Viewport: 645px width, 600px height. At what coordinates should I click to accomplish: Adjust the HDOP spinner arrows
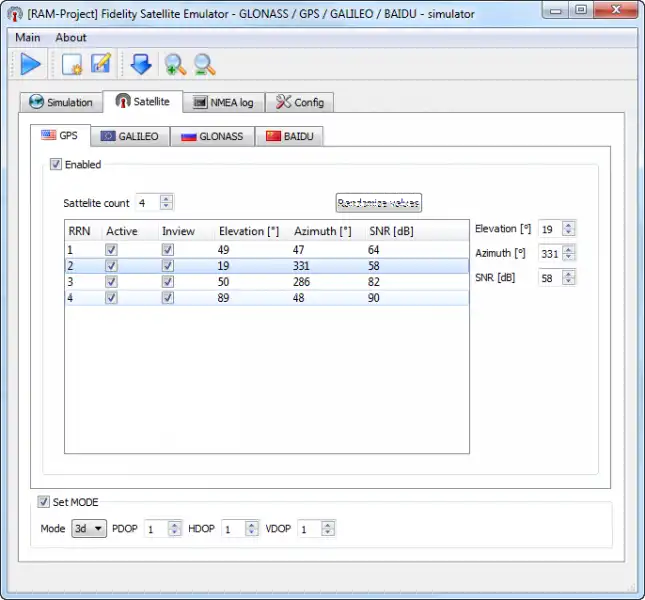pyautogui.click(x=251, y=528)
